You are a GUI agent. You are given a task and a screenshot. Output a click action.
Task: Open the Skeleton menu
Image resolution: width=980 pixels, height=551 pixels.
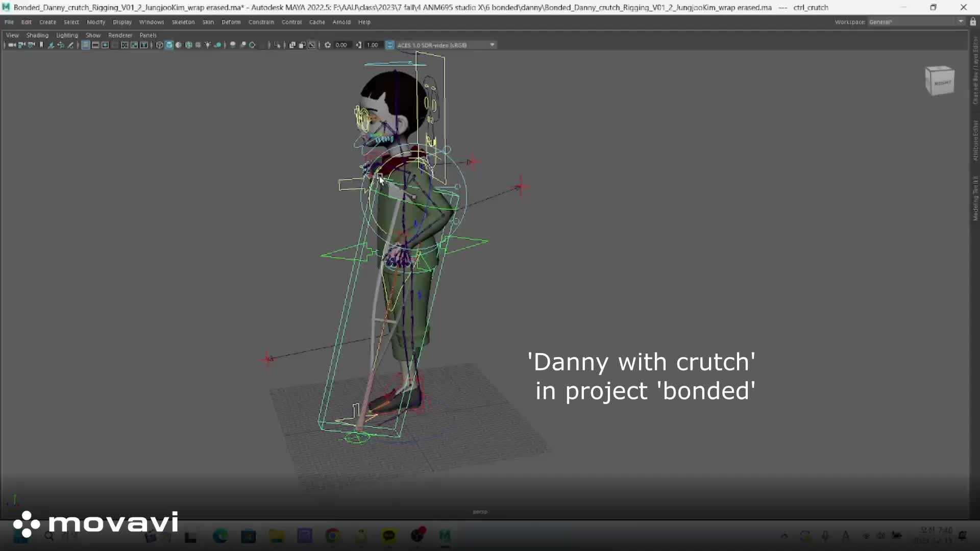[183, 22]
